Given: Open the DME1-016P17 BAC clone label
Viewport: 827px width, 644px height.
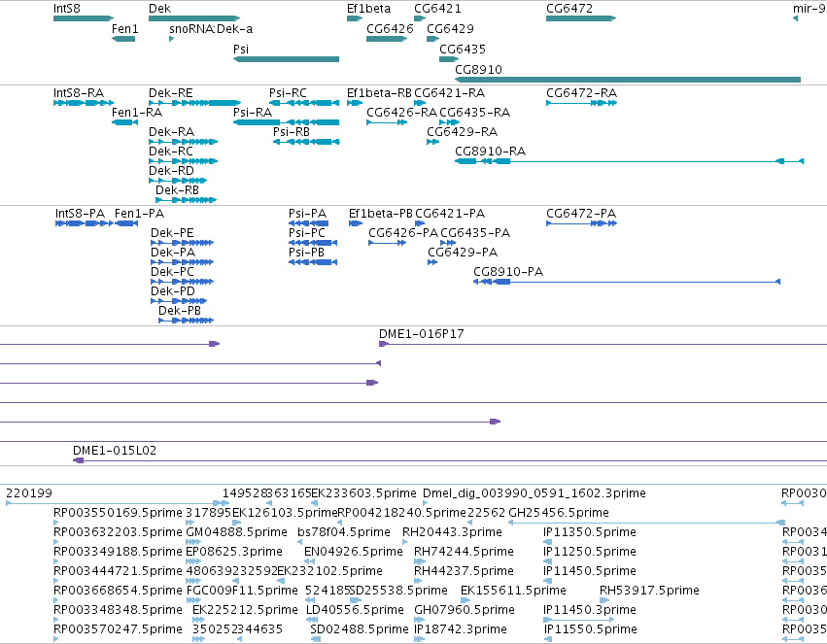Looking at the screenshot, I should [x=422, y=334].
